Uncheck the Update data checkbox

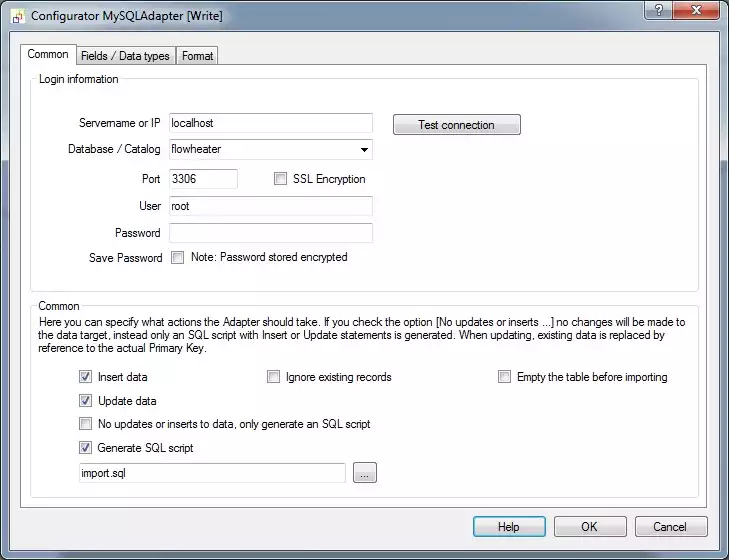(86, 401)
